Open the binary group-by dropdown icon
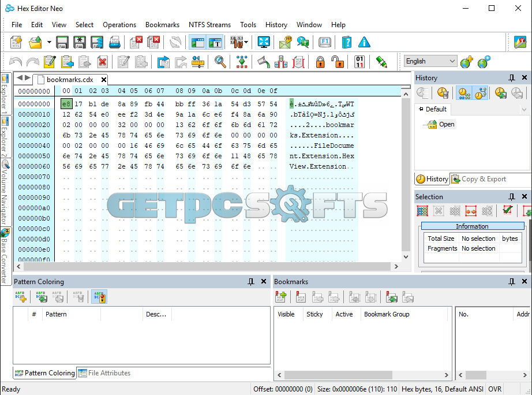 pos(239,43)
